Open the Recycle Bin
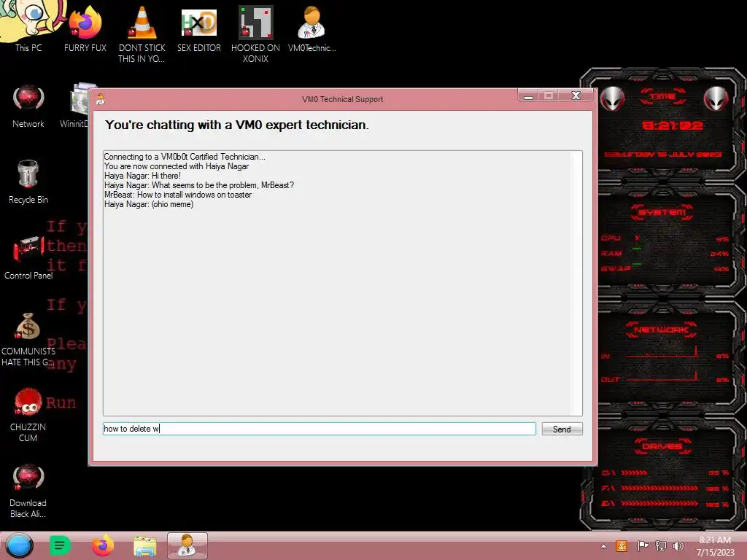Image resolution: width=747 pixels, height=560 pixels. click(x=28, y=182)
